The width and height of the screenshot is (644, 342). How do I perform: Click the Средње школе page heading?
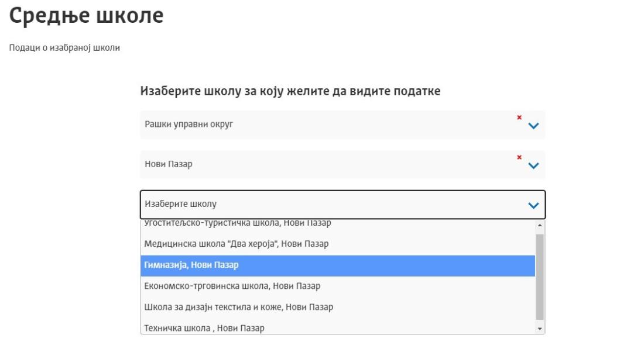click(x=86, y=16)
